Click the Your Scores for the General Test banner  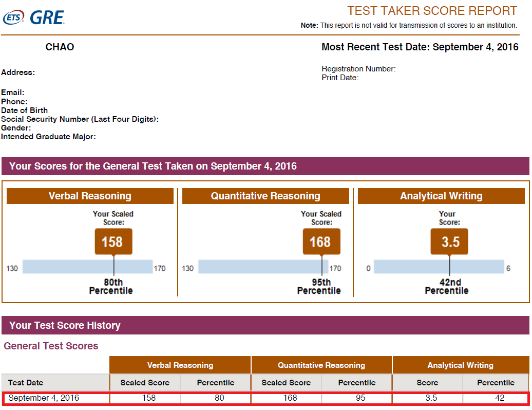tap(265, 166)
